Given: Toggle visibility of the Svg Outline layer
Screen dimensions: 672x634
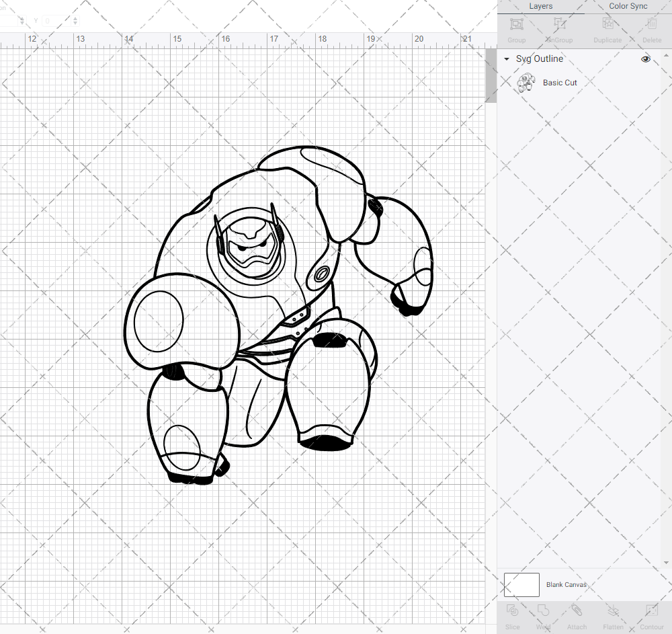Looking at the screenshot, I should (x=646, y=59).
